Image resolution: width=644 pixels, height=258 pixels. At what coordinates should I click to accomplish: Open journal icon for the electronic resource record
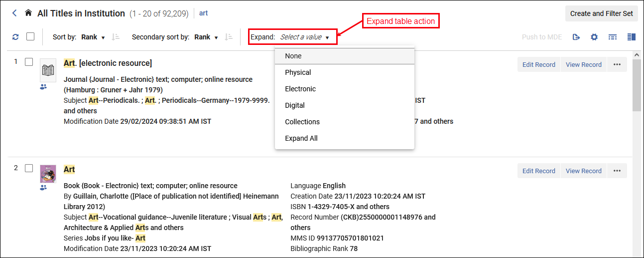coord(48,70)
